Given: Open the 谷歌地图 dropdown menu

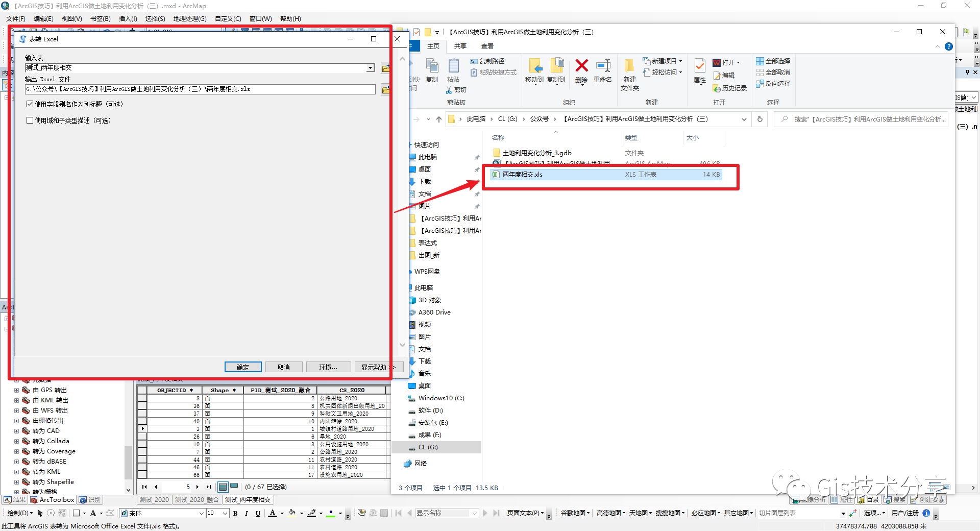Looking at the screenshot, I should [575, 513].
